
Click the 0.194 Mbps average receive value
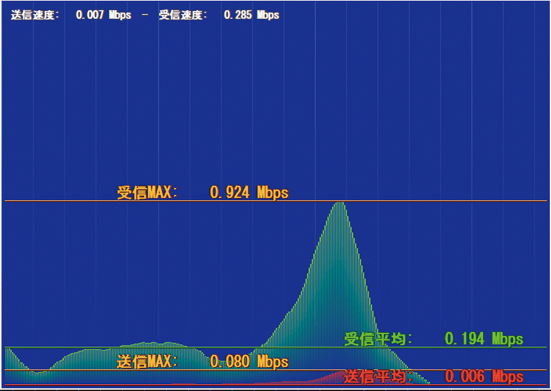coord(484,339)
